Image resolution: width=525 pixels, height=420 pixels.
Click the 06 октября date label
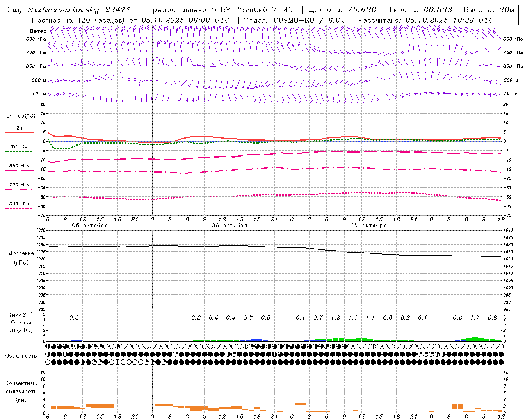tap(229, 226)
